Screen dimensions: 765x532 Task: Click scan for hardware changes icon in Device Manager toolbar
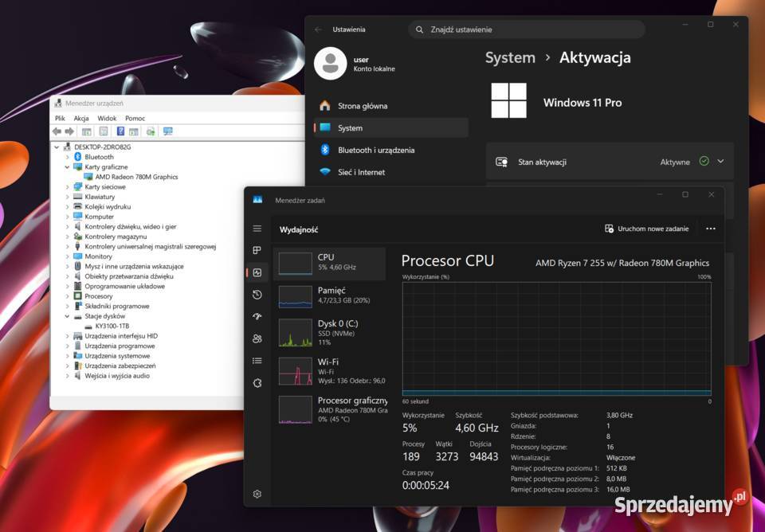pos(151,131)
